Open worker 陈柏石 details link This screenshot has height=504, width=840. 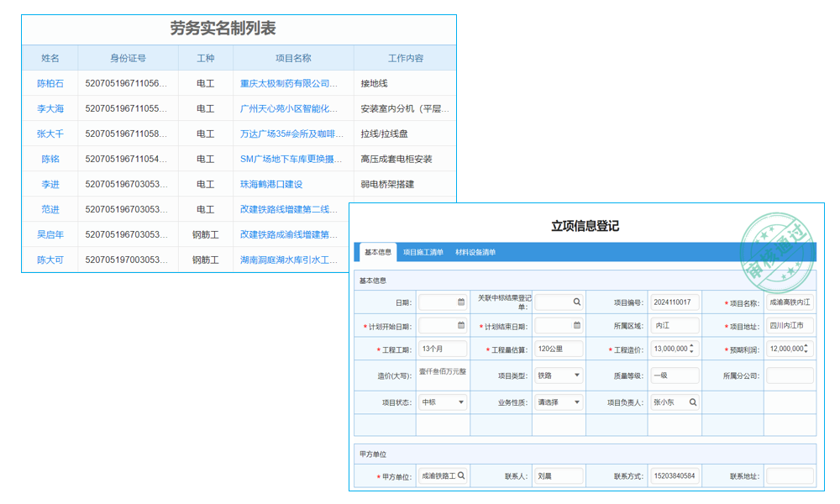49,81
